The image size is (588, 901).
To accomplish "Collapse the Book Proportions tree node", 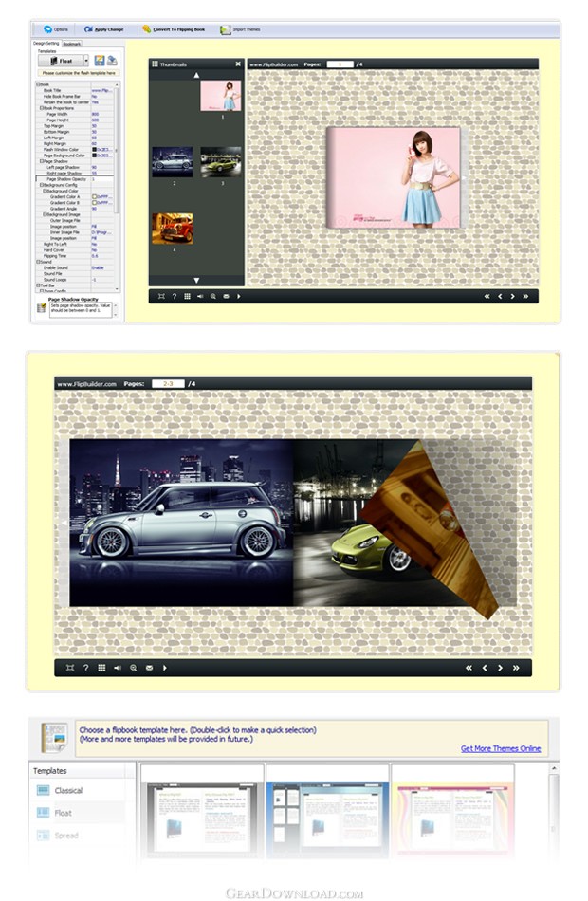I will (x=42, y=108).
